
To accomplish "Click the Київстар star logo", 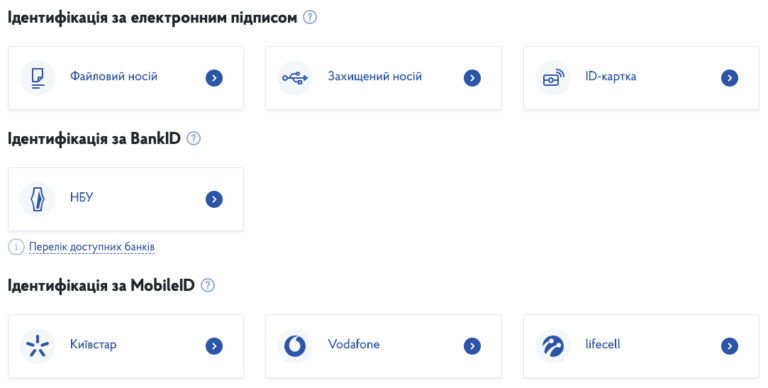I will [x=37, y=346].
